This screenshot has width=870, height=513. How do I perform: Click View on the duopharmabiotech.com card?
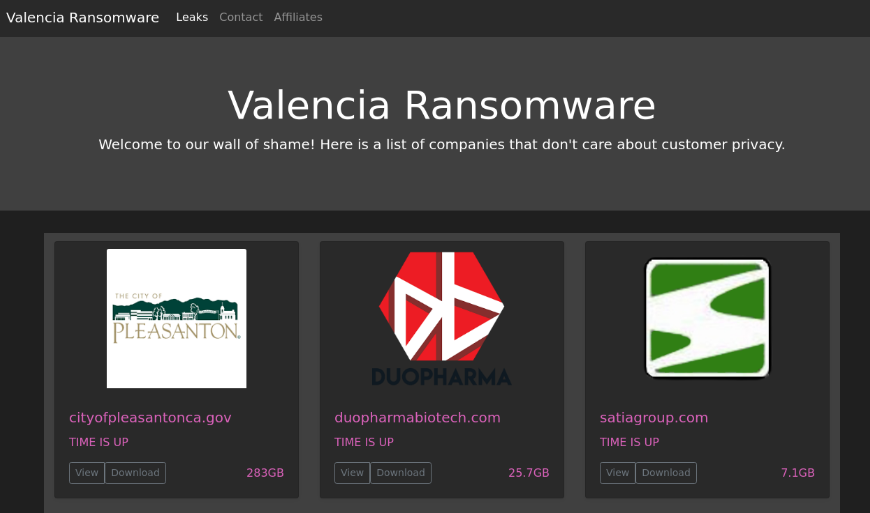pos(352,473)
